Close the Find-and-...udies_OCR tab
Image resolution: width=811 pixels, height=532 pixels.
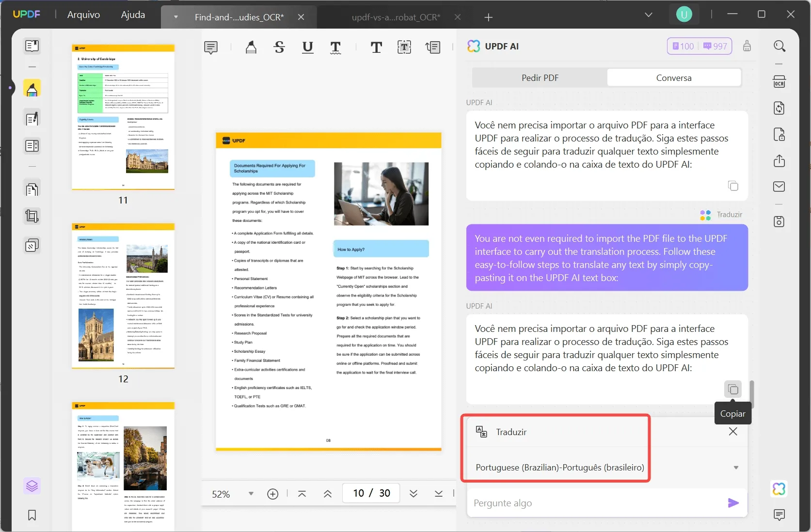tap(301, 17)
